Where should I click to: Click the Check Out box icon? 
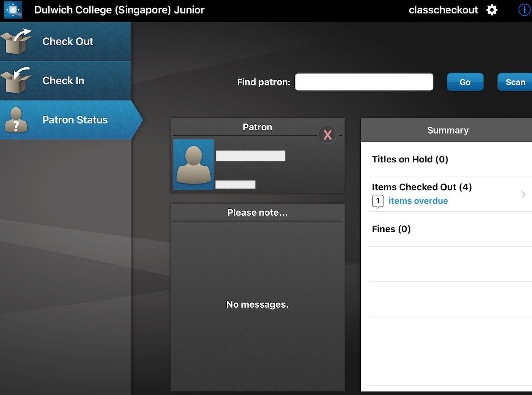click(x=16, y=42)
